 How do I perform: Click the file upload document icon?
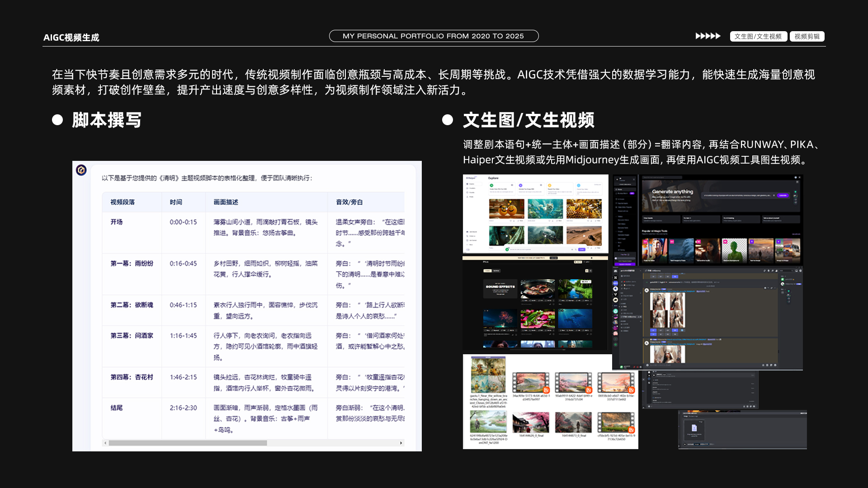(x=694, y=428)
